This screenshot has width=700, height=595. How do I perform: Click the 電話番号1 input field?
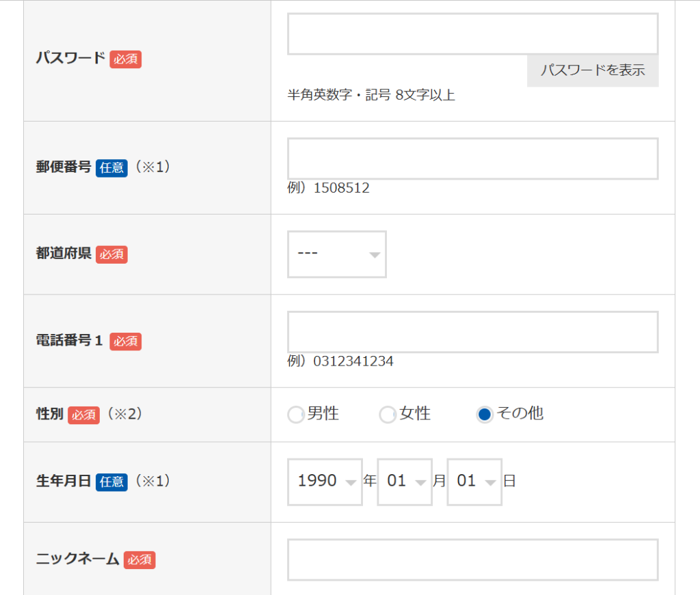point(472,332)
